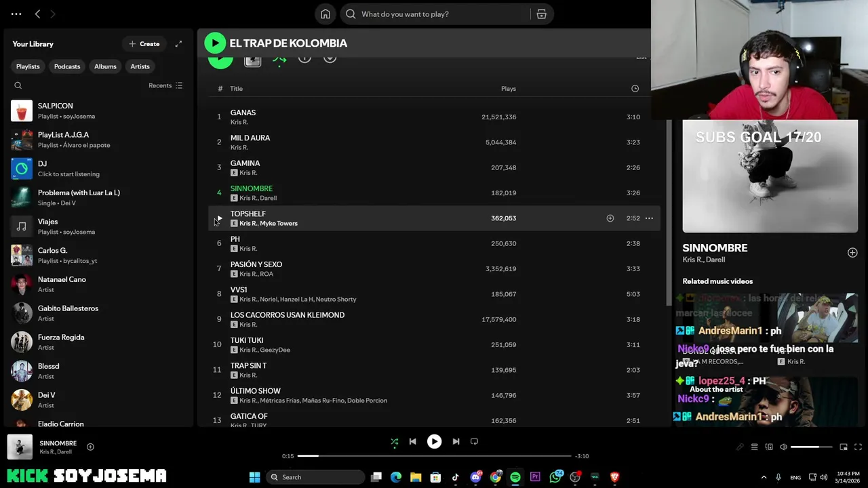The width and height of the screenshot is (868, 488).
Task: Click the Duration clock column header
Action: 635,89
